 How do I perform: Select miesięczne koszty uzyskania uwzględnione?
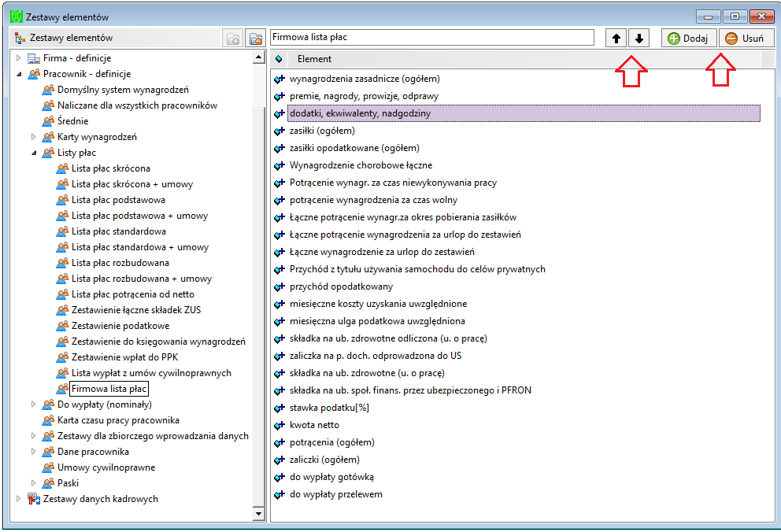[379, 304]
